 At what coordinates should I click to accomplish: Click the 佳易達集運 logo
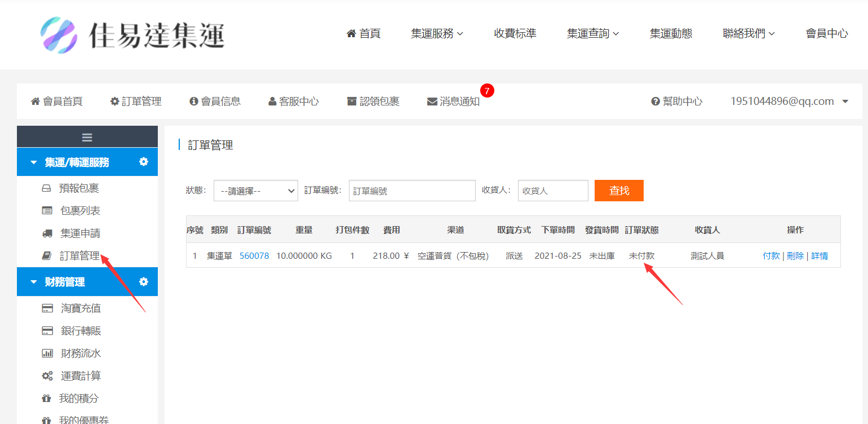(132, 34)
